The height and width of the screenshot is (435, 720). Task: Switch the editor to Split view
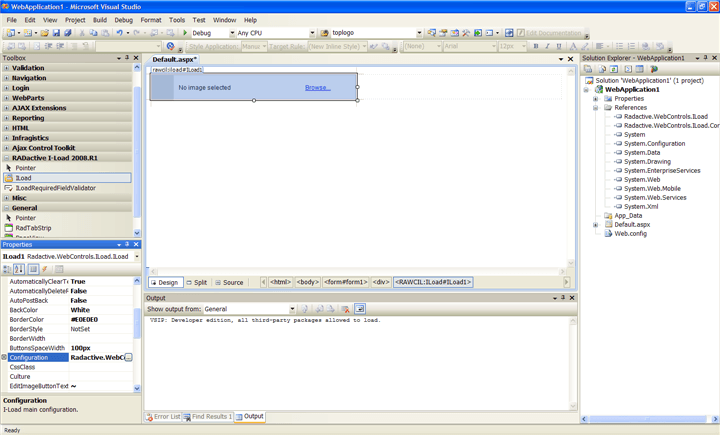[197, 282]
